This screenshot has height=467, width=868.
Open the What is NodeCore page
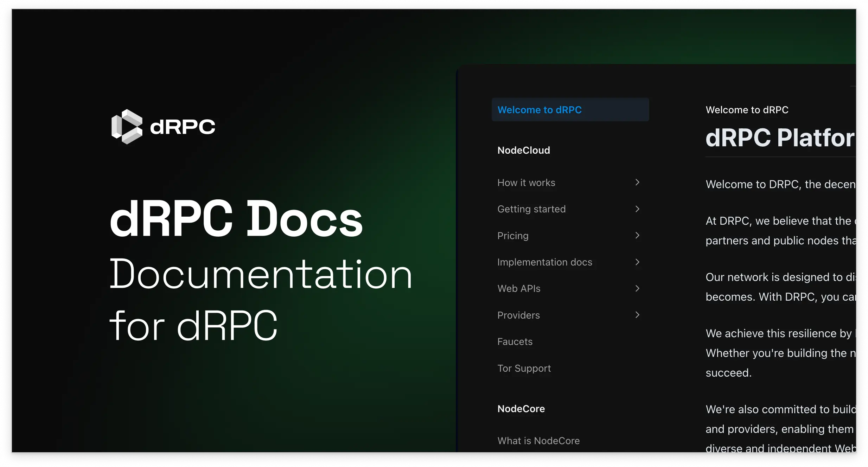click(x=538, y=440)
